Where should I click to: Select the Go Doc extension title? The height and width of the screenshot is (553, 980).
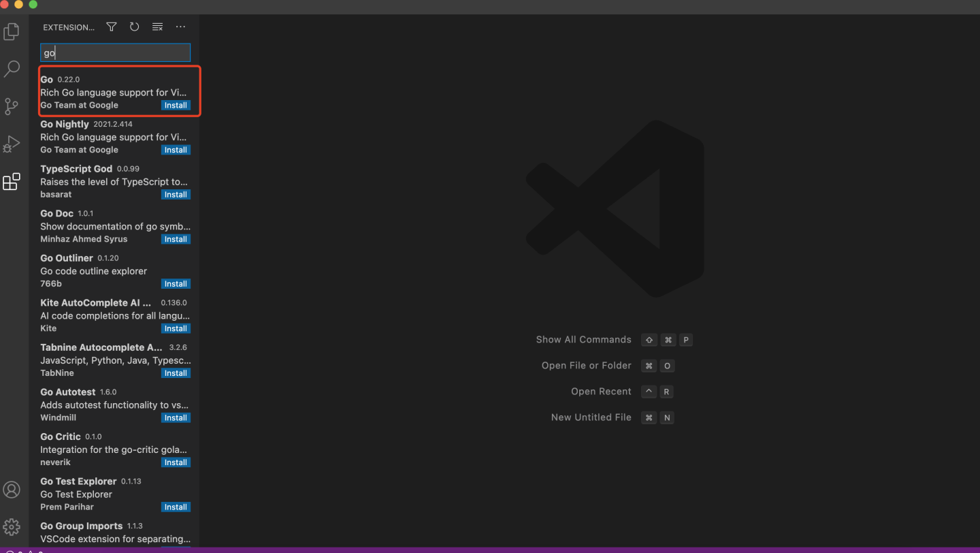click(x=56, y=213)
